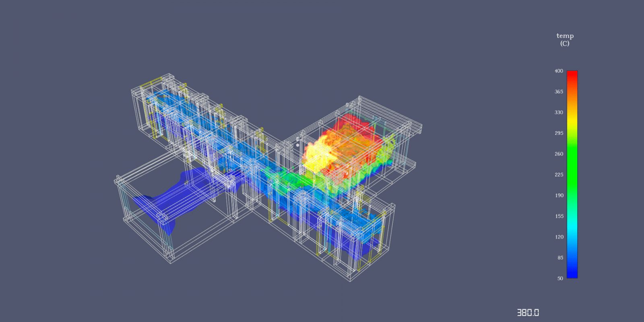The image size is (644, 322).
Task: Click the 295 colorbar label
Action: [559, 133]
